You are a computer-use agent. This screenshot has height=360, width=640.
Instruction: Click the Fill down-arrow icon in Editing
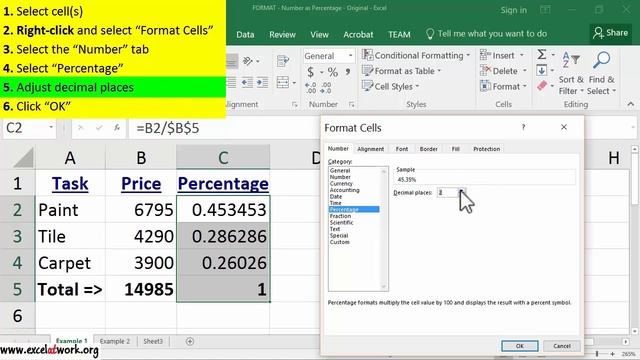(x=542, y=70)
